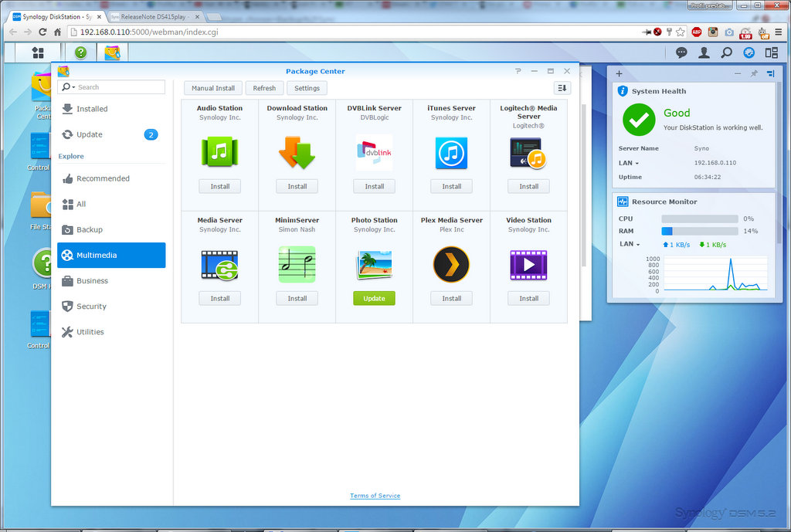Install Video Station

[528, 299]
